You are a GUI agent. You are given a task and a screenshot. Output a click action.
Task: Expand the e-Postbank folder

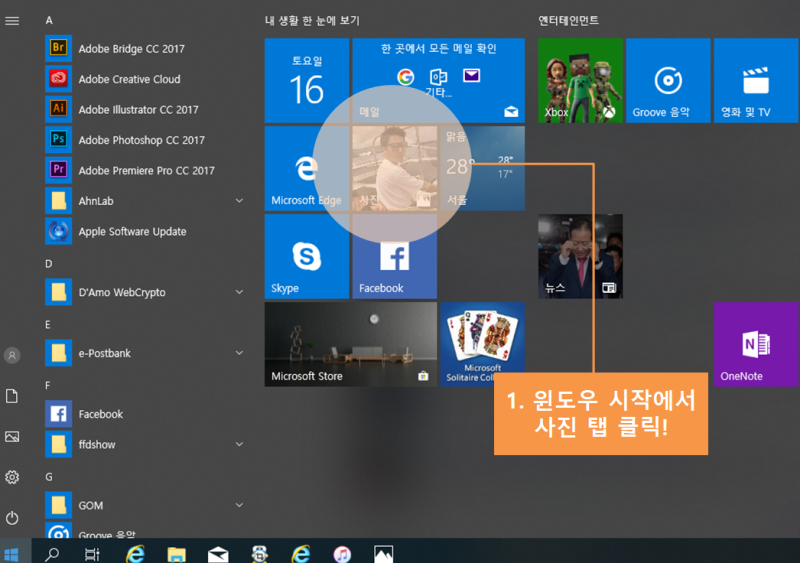tap(239, 353)
